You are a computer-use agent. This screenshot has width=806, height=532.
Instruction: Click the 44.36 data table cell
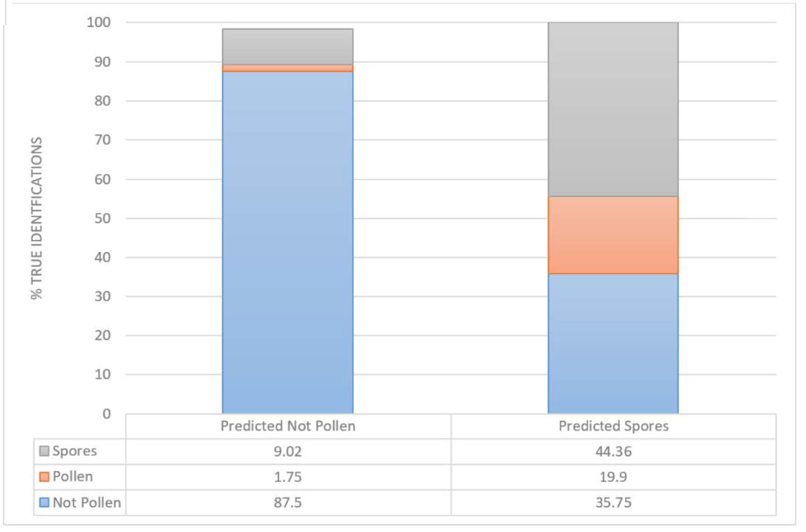pos(613,452)
